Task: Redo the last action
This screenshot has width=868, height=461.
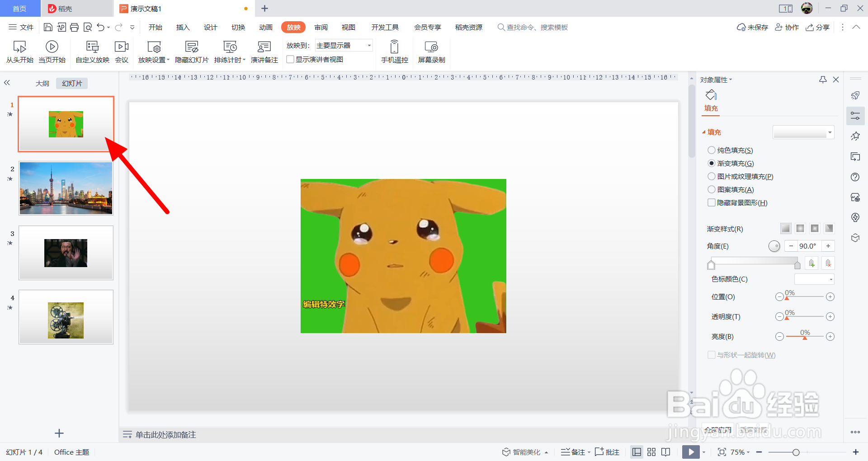Action: click(118, 27)
